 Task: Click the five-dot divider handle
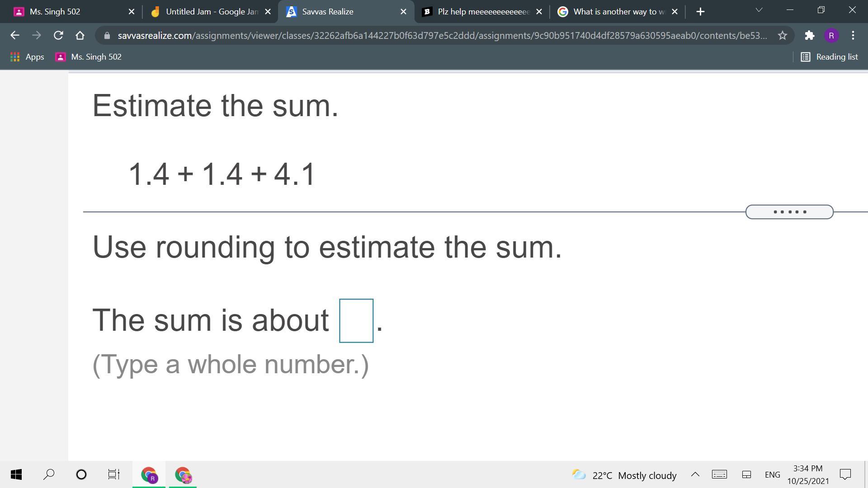[x=789, y=212]
